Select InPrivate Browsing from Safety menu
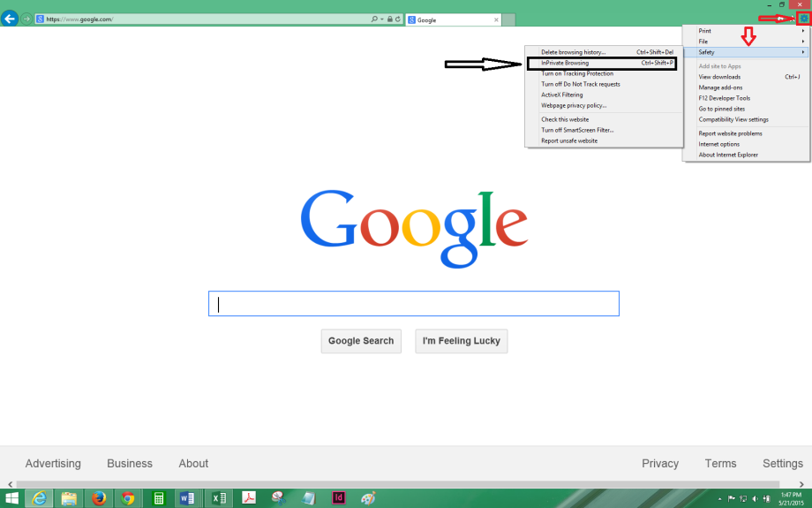The height and width of the screenshot is (508, 812). (602, 63)
